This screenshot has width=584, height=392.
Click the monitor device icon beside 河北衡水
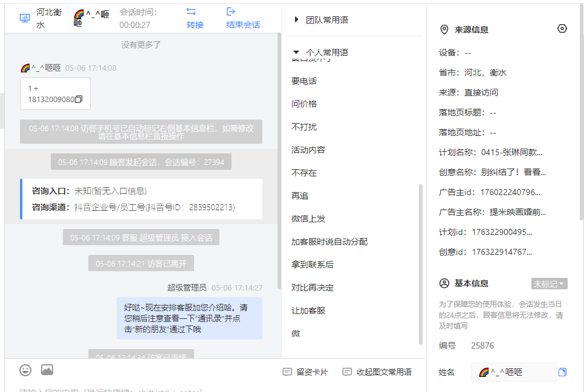tap(25, 18)
